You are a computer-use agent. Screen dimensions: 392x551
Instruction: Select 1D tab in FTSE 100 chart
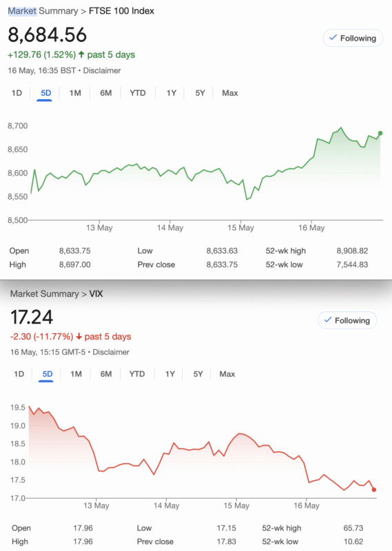(17, 93)
